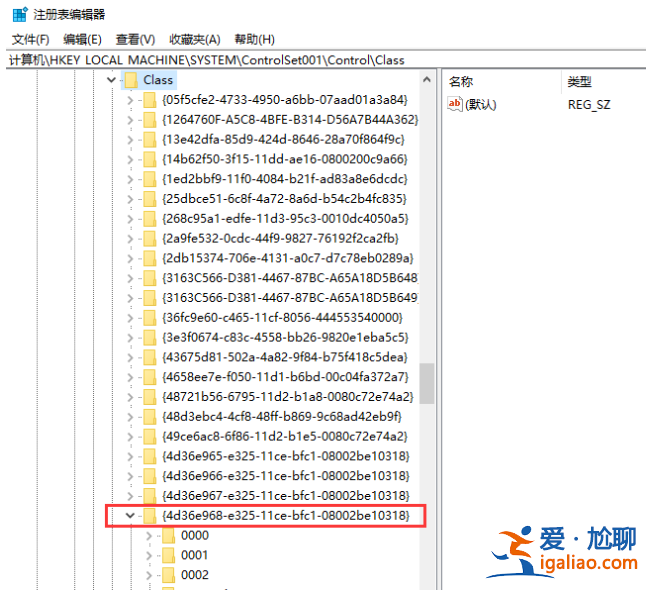Viewport: 650px width, 590px height.
Task: Expand the {1264760F-A5C8-4BFE-B314-D56A7B44A362} key
Action: coord(130,120)
